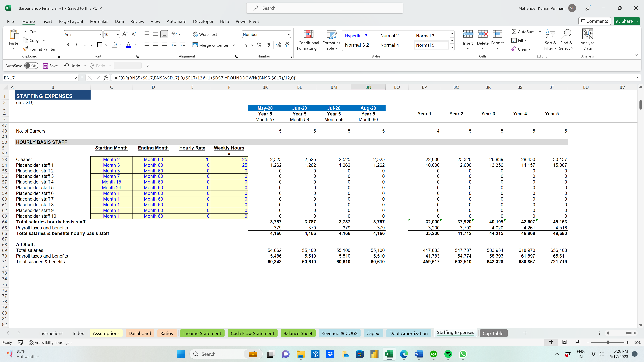Open the Formulas ribbon tab

click(x=99, y=21)
